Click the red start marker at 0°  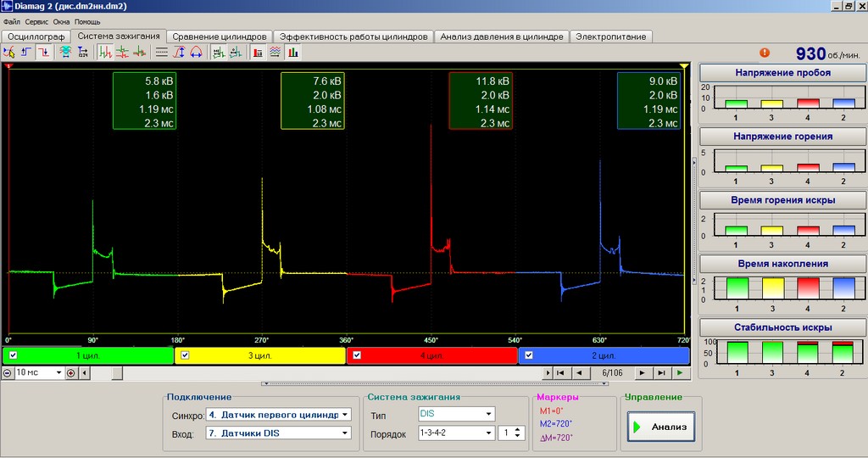click(x=8, y=66)
